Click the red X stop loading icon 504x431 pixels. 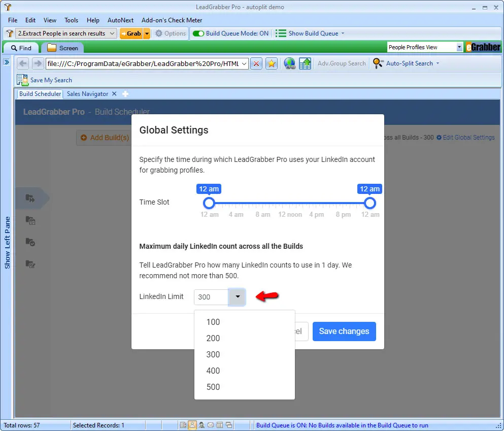[256, 63]
